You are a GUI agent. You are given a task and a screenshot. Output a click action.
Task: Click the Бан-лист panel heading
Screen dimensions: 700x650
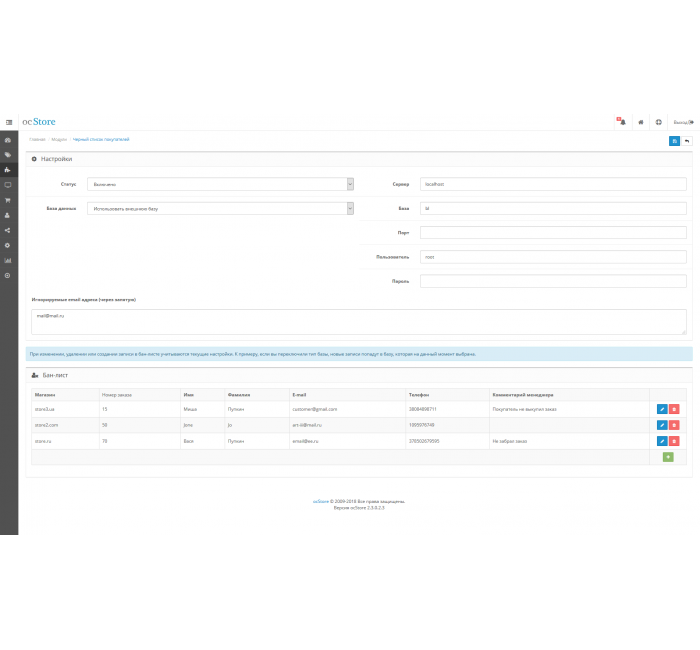50,375
